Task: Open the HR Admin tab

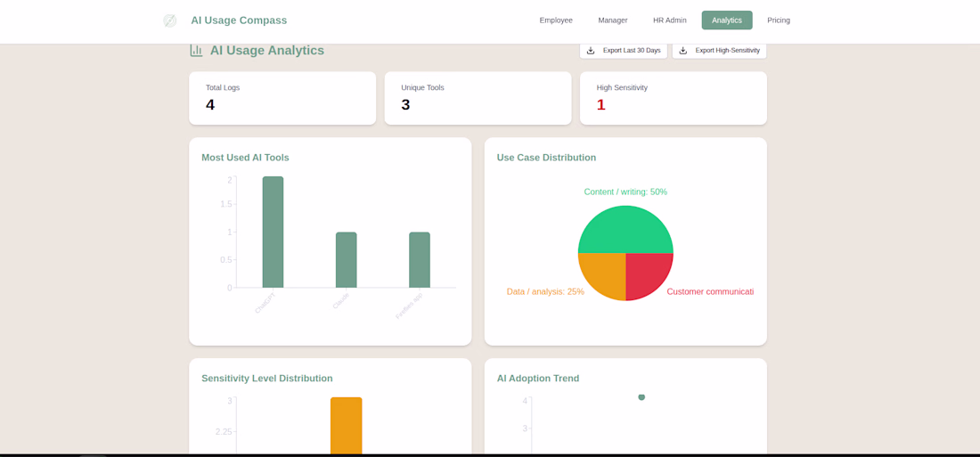Action: point(669,20)
